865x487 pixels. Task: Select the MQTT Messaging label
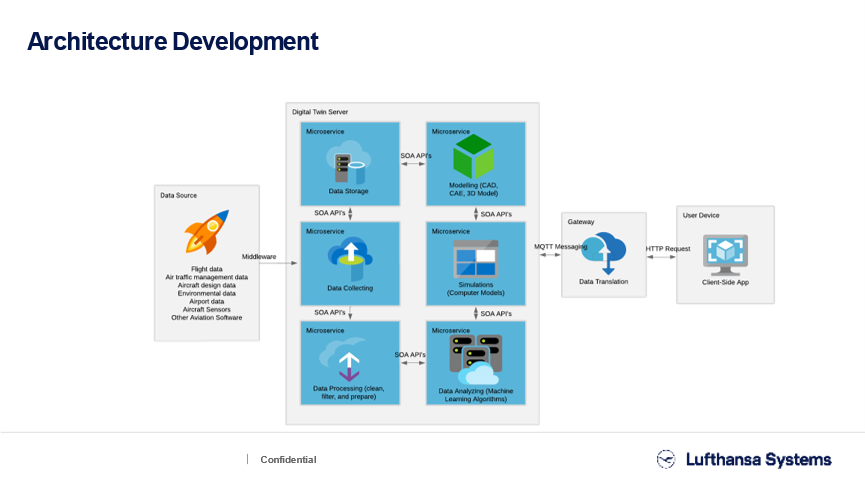[x=560, y=247]
